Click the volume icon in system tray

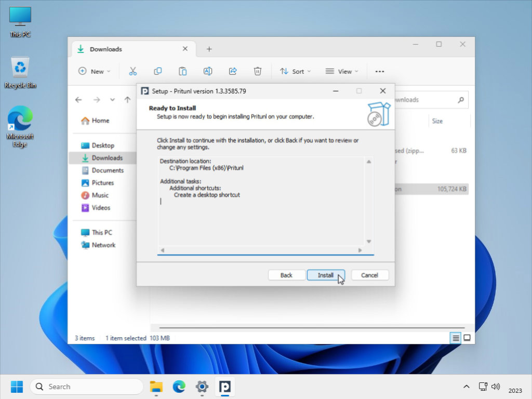(x=496, y=387)
